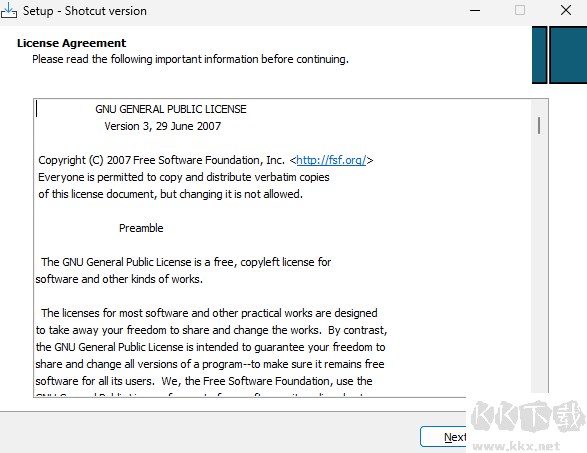The image size is (587, 453).
Task: Click line "The licenses for most software and other"
Action: (x=209, y=313)
